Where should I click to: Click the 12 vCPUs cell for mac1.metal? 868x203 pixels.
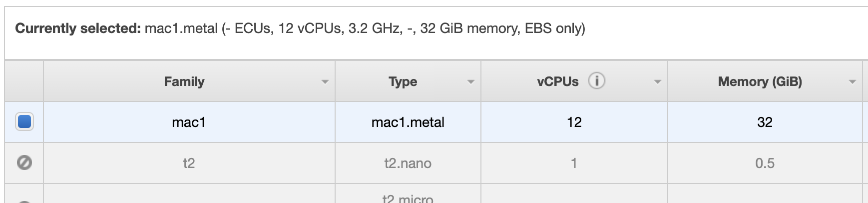coord(574,122)
